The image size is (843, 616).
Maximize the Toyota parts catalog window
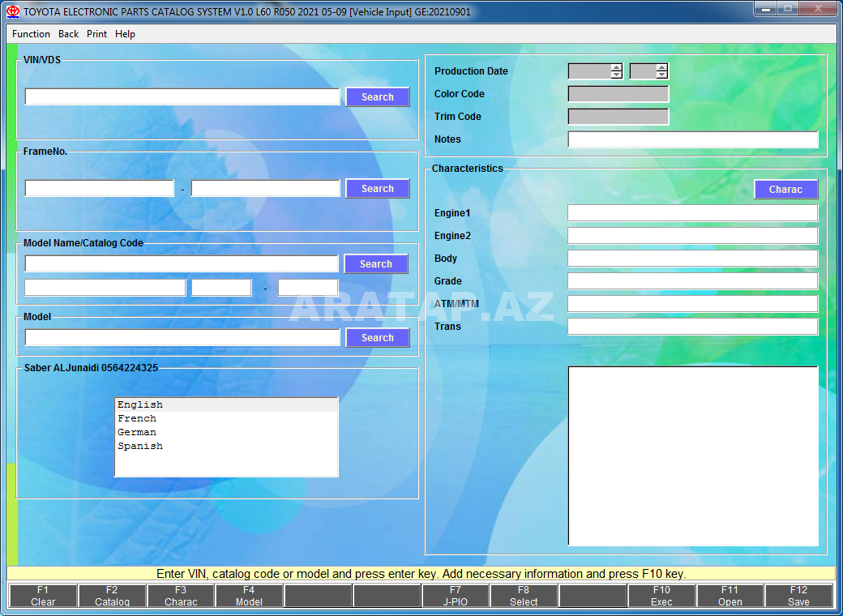(788, 9)
